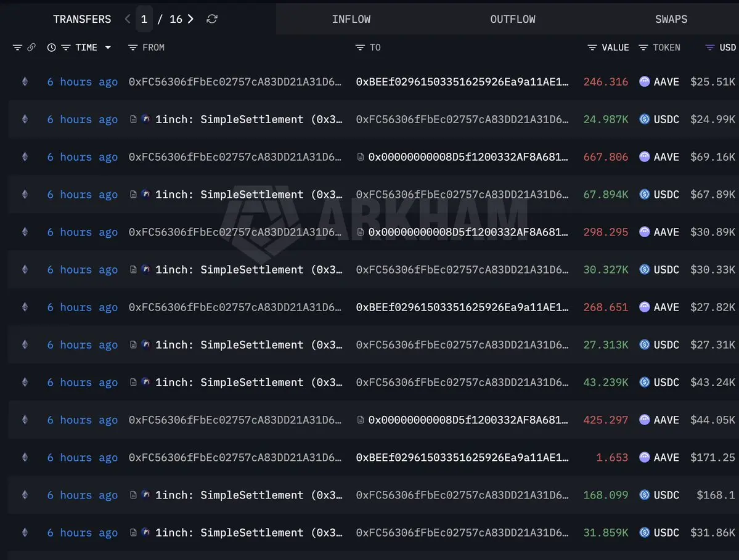Open 1inch SimpleSettlement on 30.327K row
The width and height of the screenshot is (739, 560).
point(249,269)
